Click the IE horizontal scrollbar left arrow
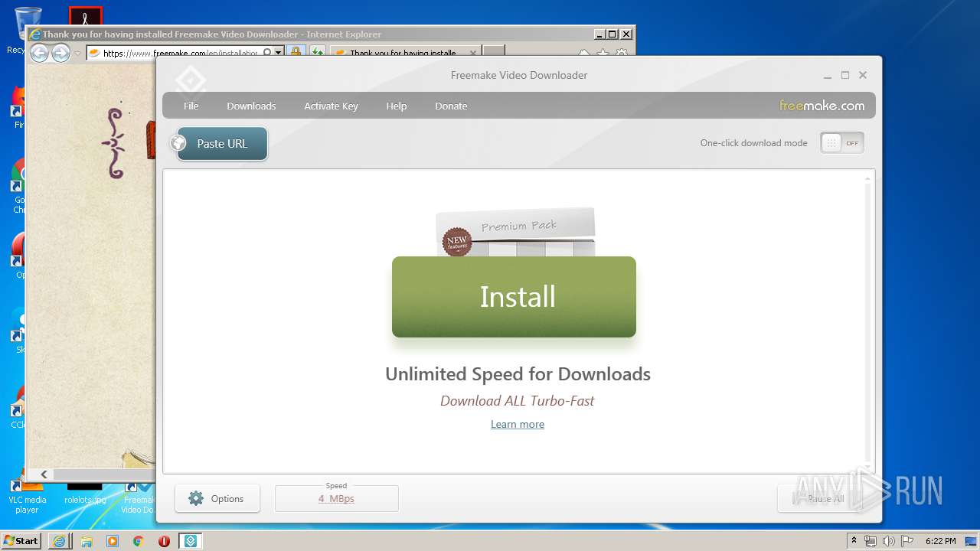The width and height of the screenshot is (980, 551). 44,474
